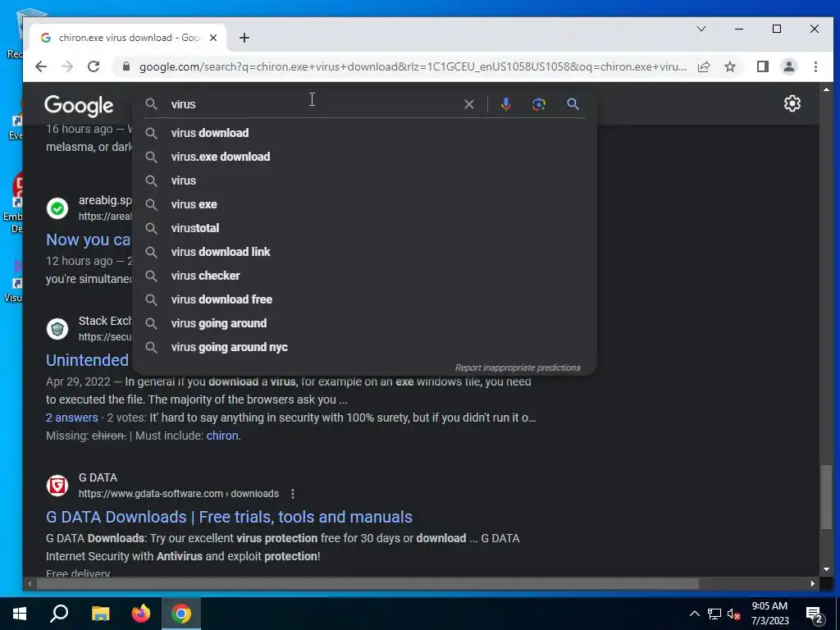
Task: Clear the search box text
Action: 468,104
